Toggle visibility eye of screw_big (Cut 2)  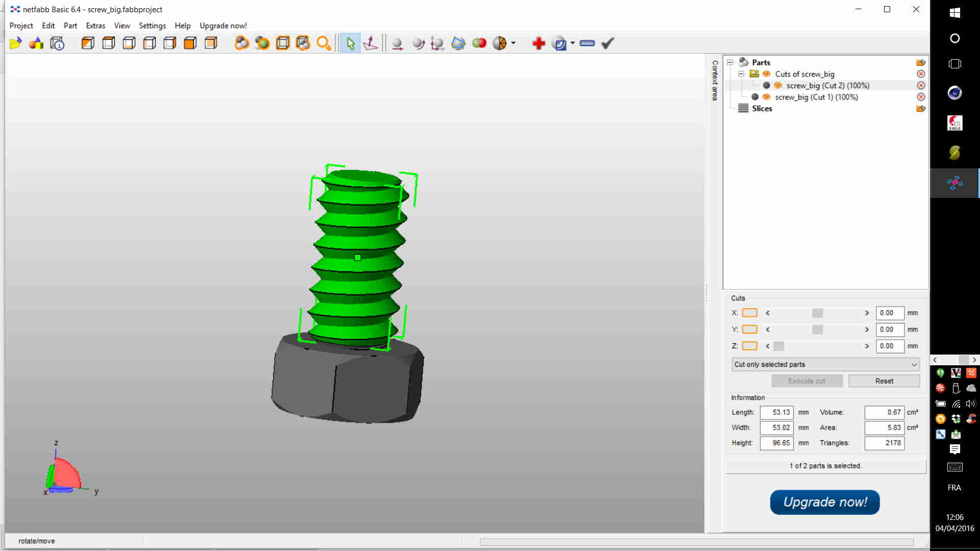[x=778, y=86]
